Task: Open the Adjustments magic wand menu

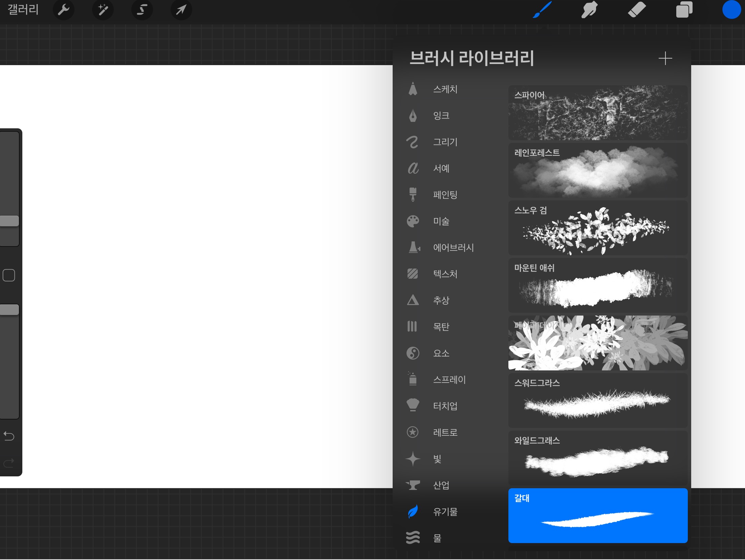Action: pyautogui.click(x=103, y=10)
